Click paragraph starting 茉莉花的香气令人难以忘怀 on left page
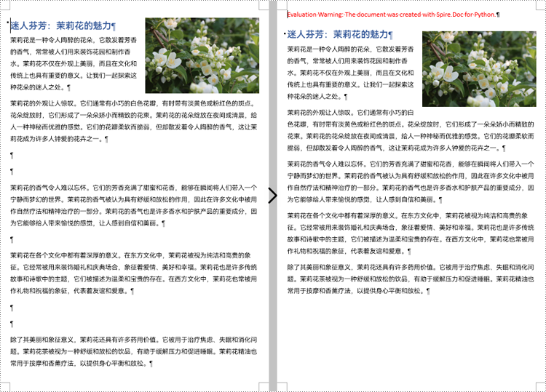Screen dimensions: 546x392 [x=134, y=205]
